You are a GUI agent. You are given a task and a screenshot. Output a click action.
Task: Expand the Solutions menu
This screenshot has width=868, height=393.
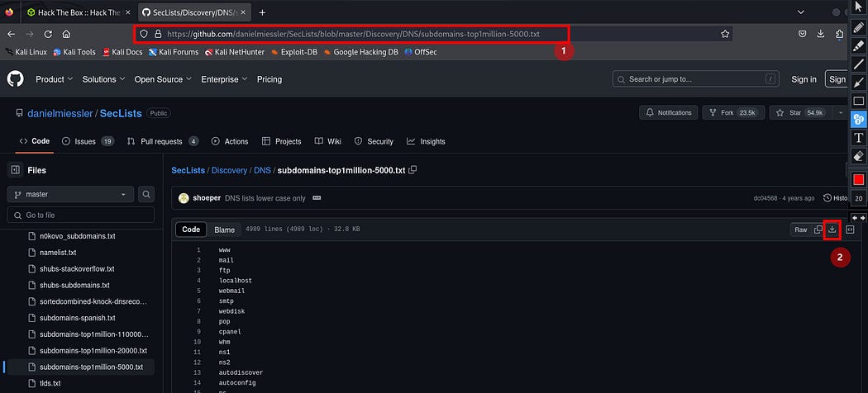(x=103, y=79)
